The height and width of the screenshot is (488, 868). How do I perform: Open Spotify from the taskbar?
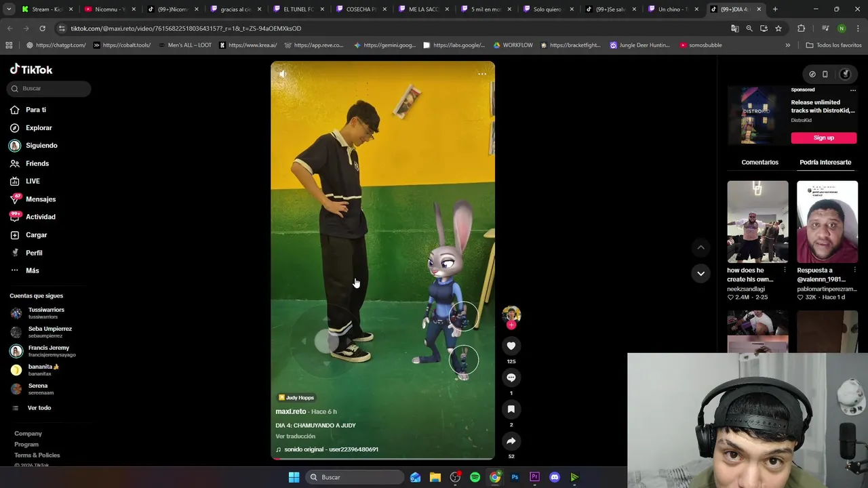[475, 477]
